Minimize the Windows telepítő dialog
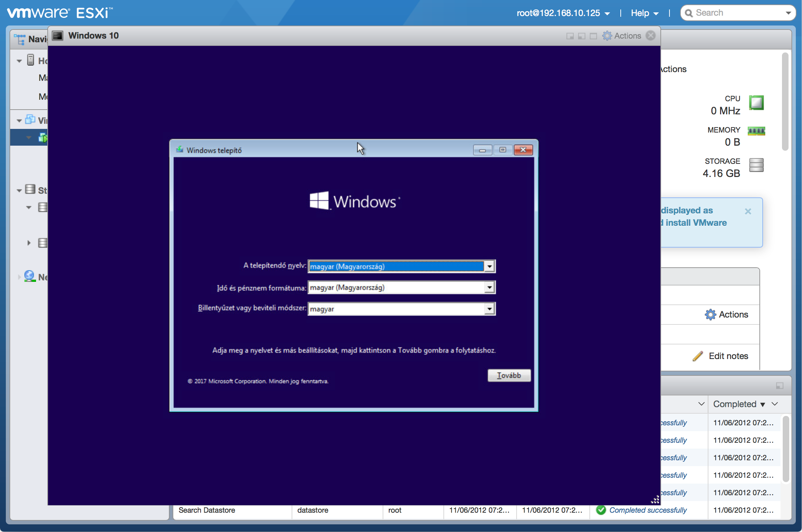Viewport: 802px width, 532px height. click(x=482, y=150)
